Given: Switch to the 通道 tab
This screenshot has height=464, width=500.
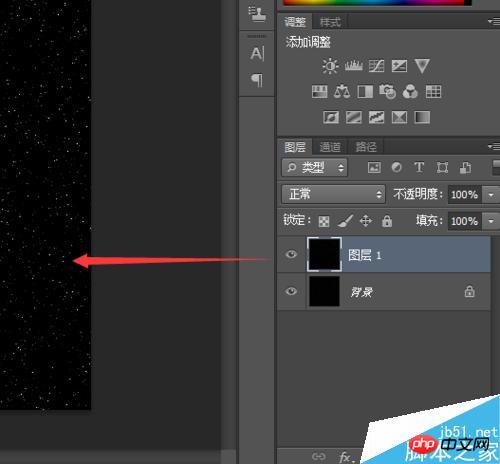Looking at the screenshot, I should point(330,147).
